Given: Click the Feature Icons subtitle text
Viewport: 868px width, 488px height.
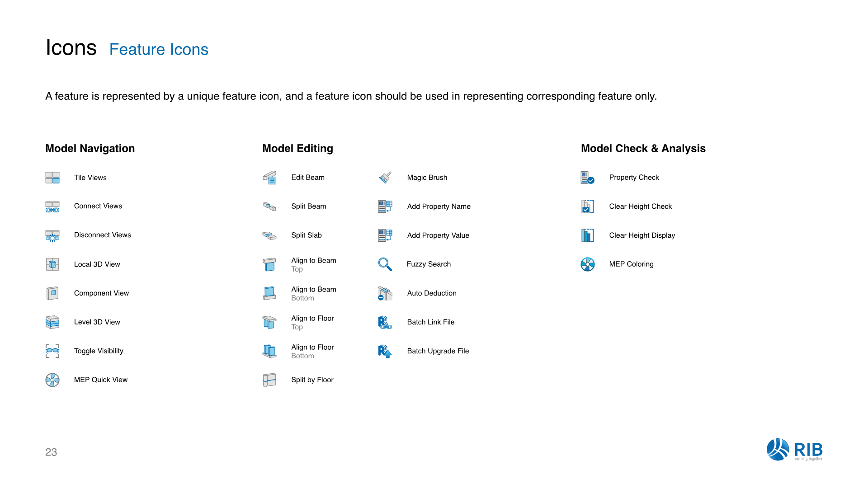Looking at the screenshot, I should 159,49.
